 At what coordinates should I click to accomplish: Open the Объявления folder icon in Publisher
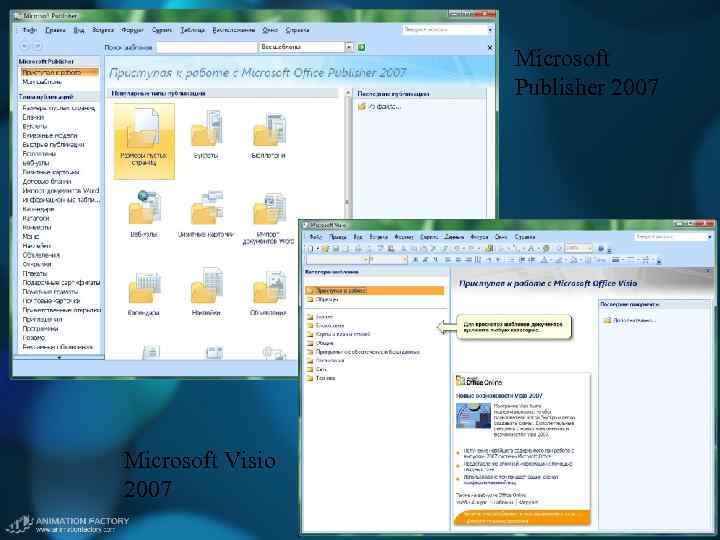(269, 287)
